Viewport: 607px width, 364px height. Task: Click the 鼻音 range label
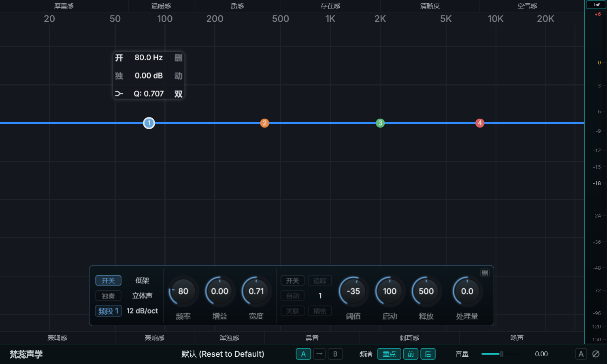(x=312, y=338)
